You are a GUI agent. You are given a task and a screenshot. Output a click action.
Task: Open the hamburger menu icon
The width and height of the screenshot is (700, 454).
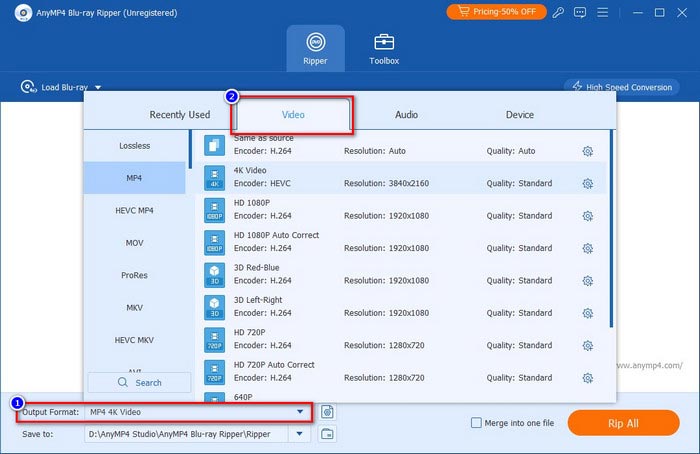point(603,12)
